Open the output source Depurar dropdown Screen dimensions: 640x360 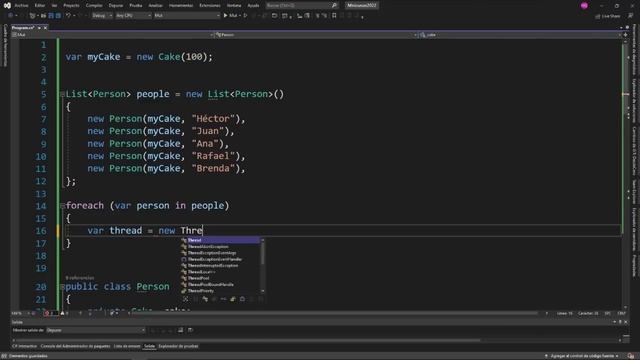(x=96, y=330)
